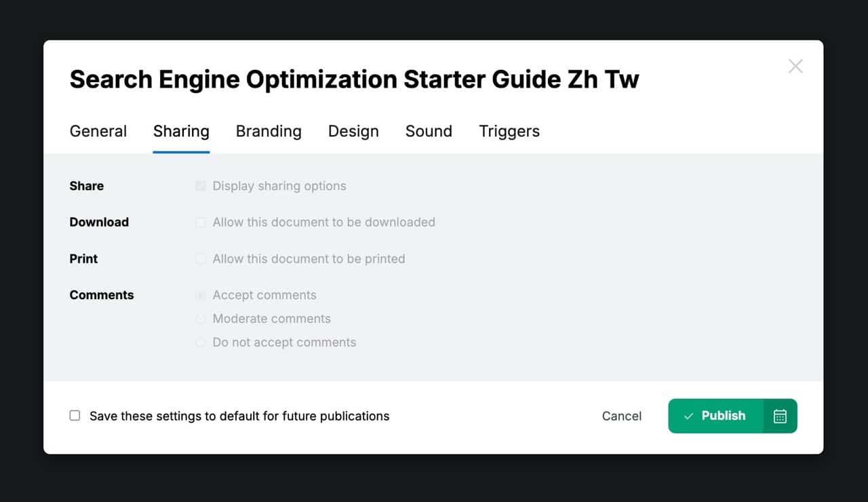Enable Allow this document to be printed
Image resolution: width=868 pixels, height=502 pixels.
click(x=200, y=258)
